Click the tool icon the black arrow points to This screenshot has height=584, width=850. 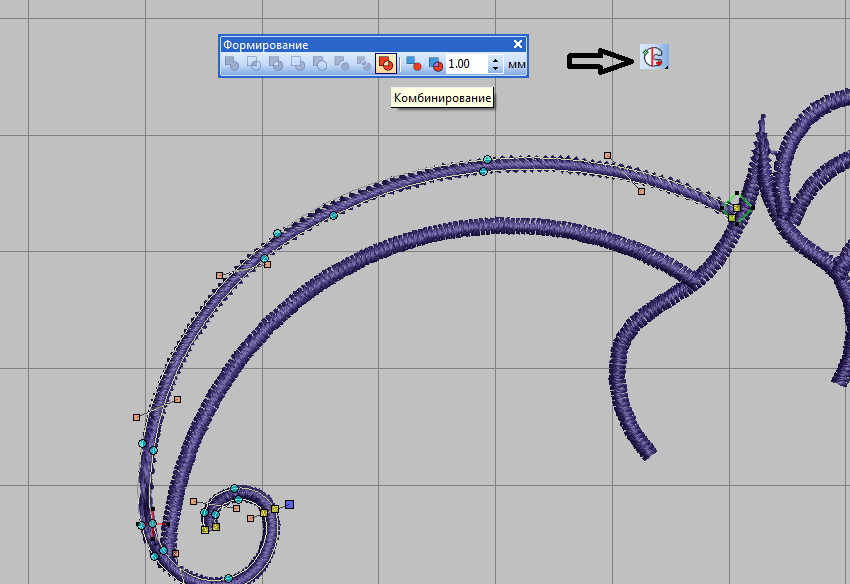coord(654,57)
